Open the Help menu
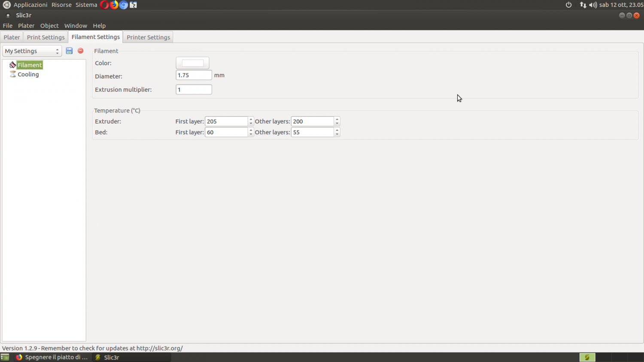 coord(99,26)
